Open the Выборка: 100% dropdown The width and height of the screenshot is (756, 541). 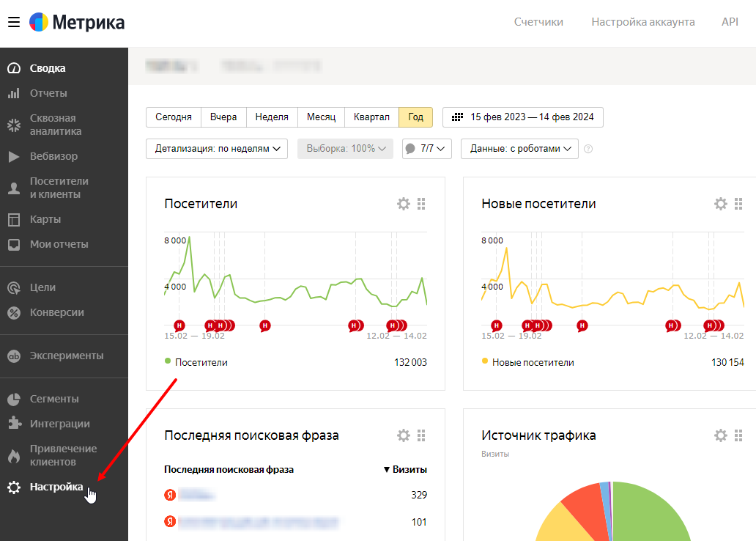click(345, 149)
